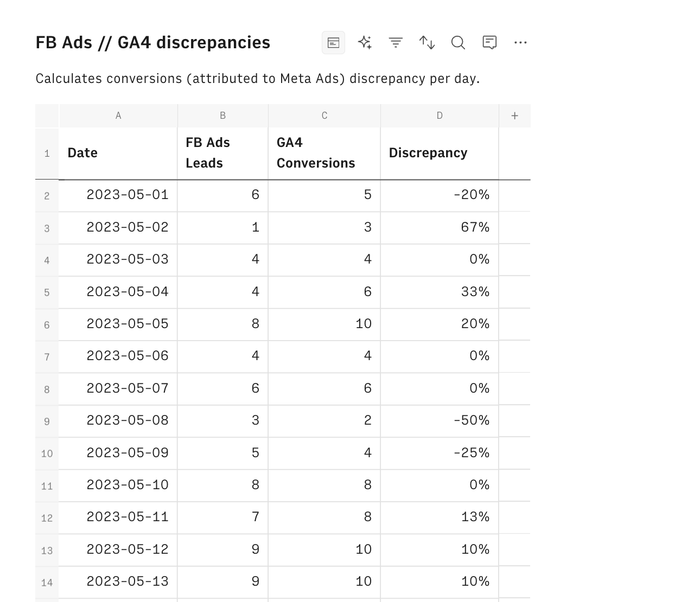Select the 13% discrepancy cell

[x=440, y=517]
